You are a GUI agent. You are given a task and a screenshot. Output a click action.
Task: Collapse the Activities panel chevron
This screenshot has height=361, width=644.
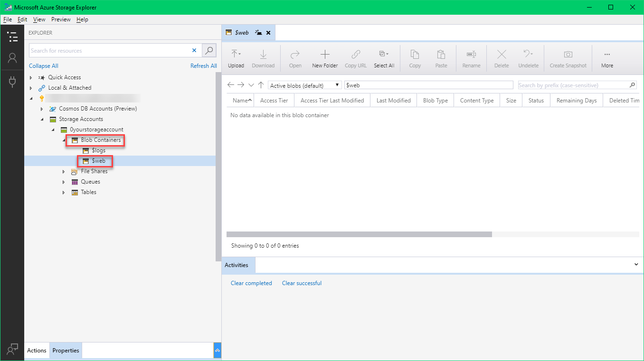click(x=636, y=264)
